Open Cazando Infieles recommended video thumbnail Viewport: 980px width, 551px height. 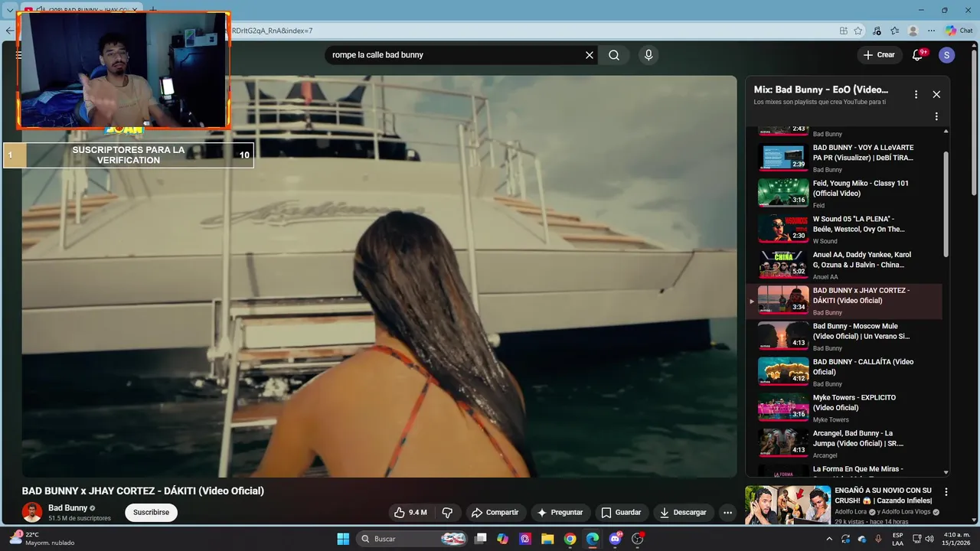788,505
